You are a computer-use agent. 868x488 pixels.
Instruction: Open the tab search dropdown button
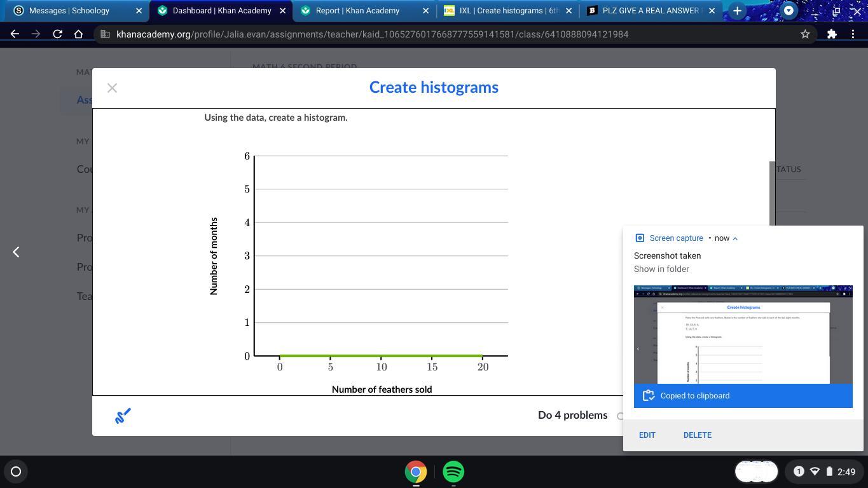click(789, 11)
